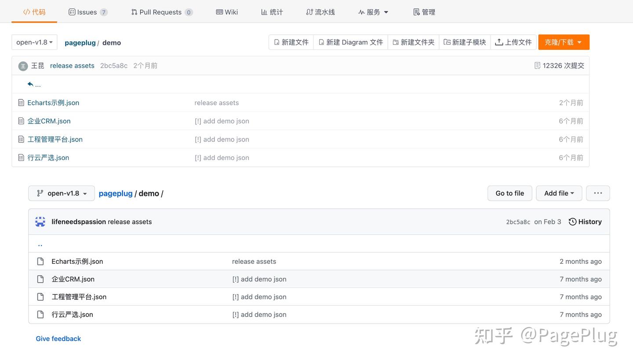This screenshot has height=364, width=633.
Task: Click the Pull Requests count badge 0
Action: pyautogui.click(x=189, y=12)
